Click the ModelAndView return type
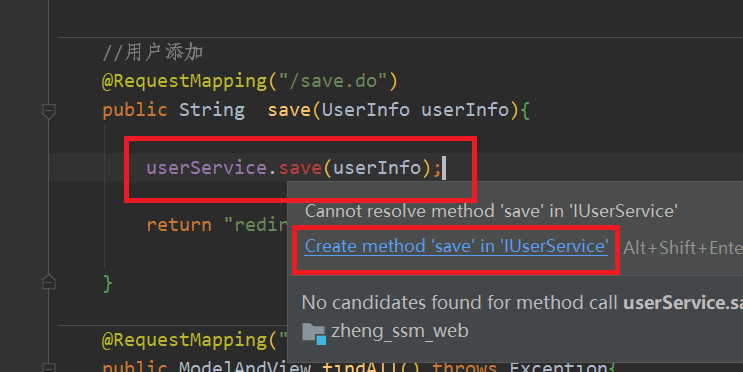 click(x=245, y=367)
